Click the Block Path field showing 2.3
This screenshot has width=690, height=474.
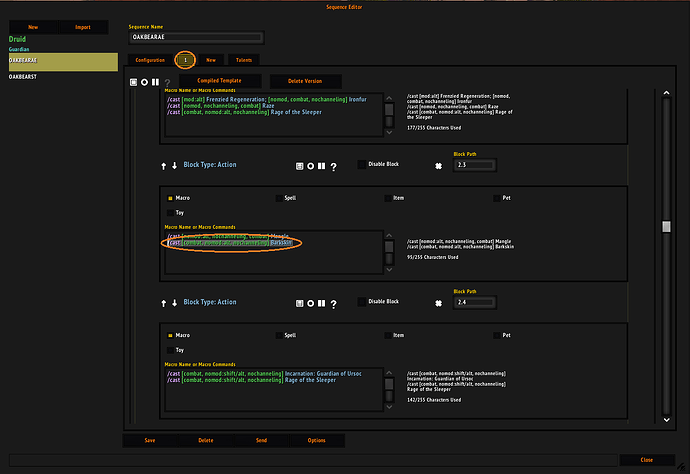tap(475, 165)
